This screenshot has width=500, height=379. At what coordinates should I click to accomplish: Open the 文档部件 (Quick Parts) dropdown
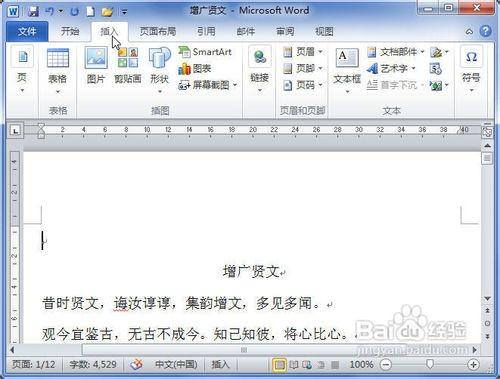point(395,52)
